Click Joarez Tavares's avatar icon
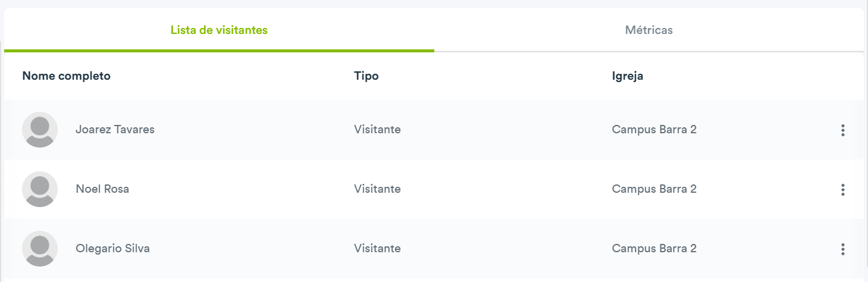The height and width of the screenshot is (282, 868). point(40,130)
